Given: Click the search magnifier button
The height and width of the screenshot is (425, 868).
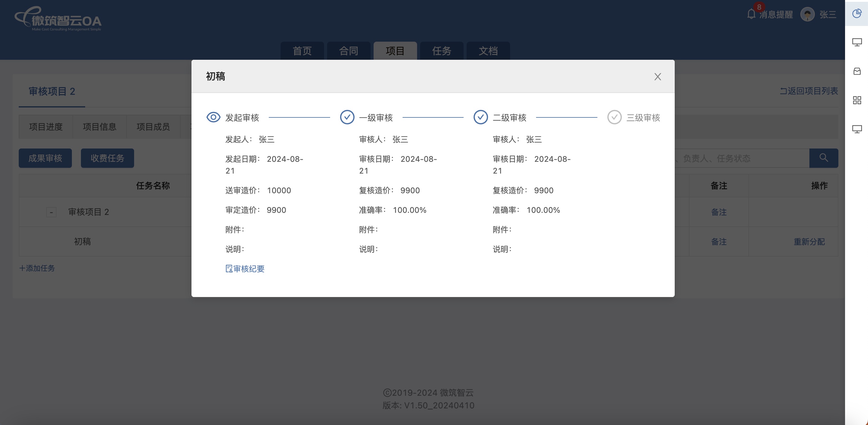Looking at the screenshot, I should (824, 158).
